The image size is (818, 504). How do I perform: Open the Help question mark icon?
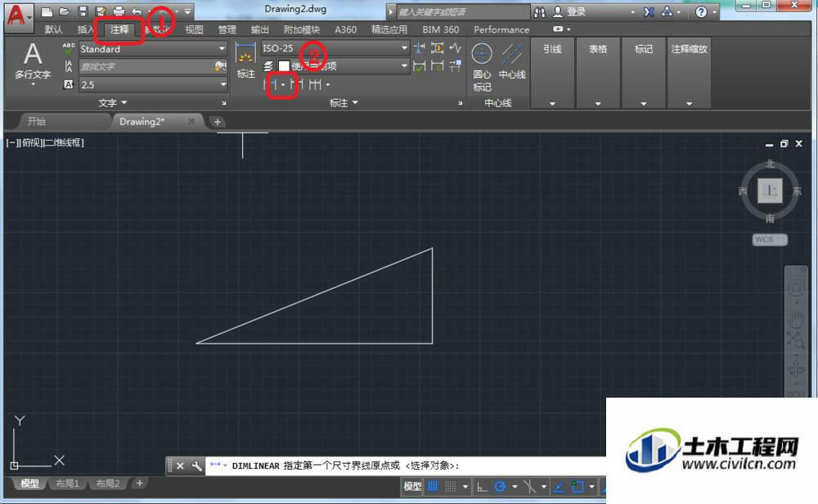[x=701, y=11]
